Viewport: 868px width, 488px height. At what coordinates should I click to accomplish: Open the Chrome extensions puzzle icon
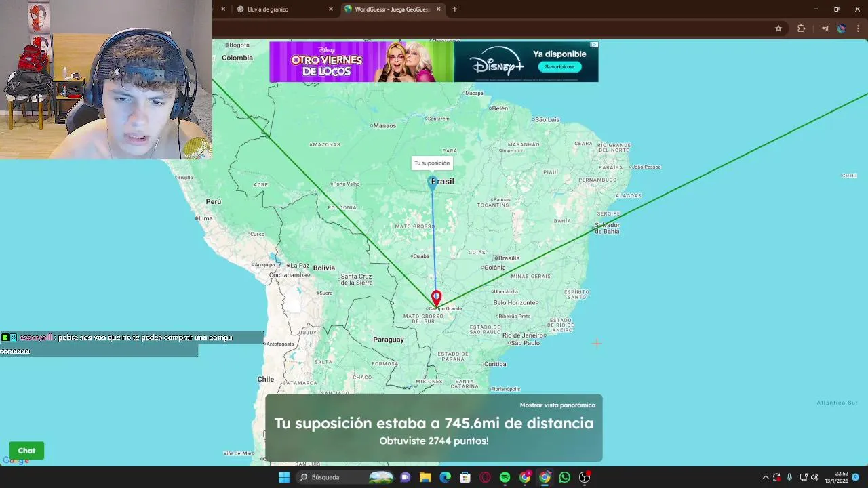tap(802, 28)
